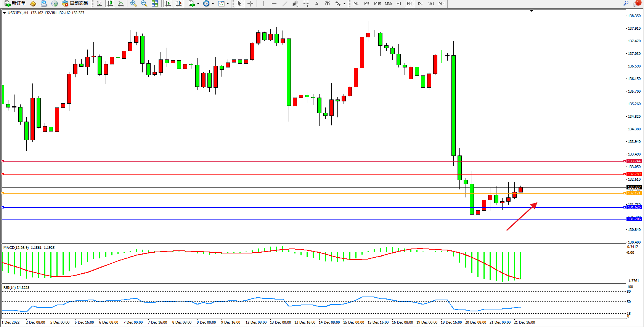Select the Fibonacci retracement tool
The height and width of the screenshot is (327, 644).
click(306, 3)
